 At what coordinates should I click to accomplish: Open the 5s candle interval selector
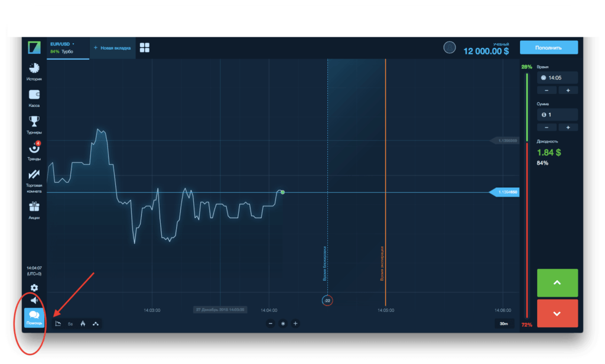coord(70,323)
